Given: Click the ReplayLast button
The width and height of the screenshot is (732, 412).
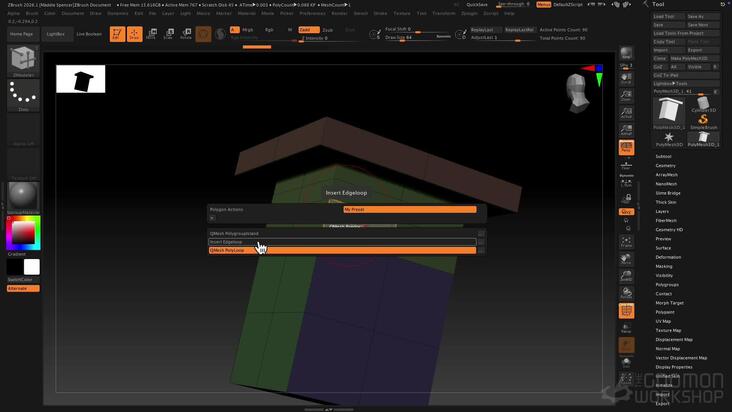Looking at the screenshot, I should tap(485, 30).
